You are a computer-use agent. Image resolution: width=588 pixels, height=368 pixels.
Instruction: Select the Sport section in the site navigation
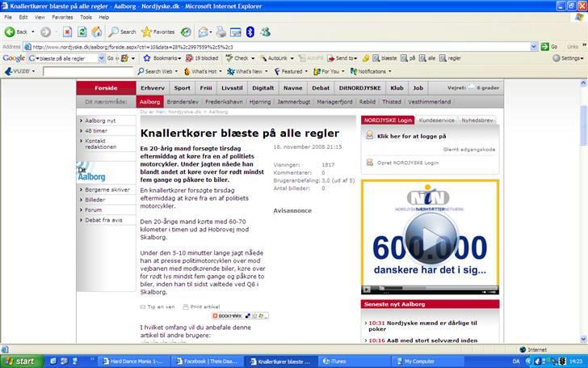183,87
